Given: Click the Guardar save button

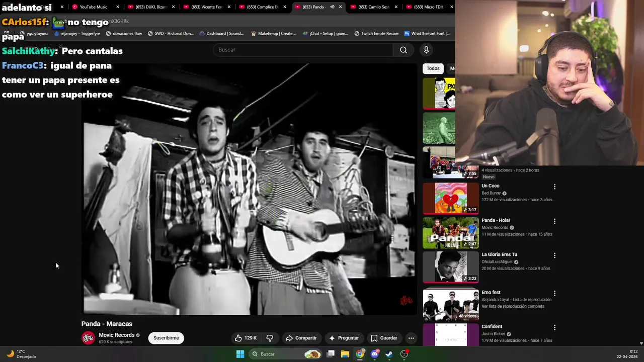Looking at the screenshot, I should (x=384, y=338).
